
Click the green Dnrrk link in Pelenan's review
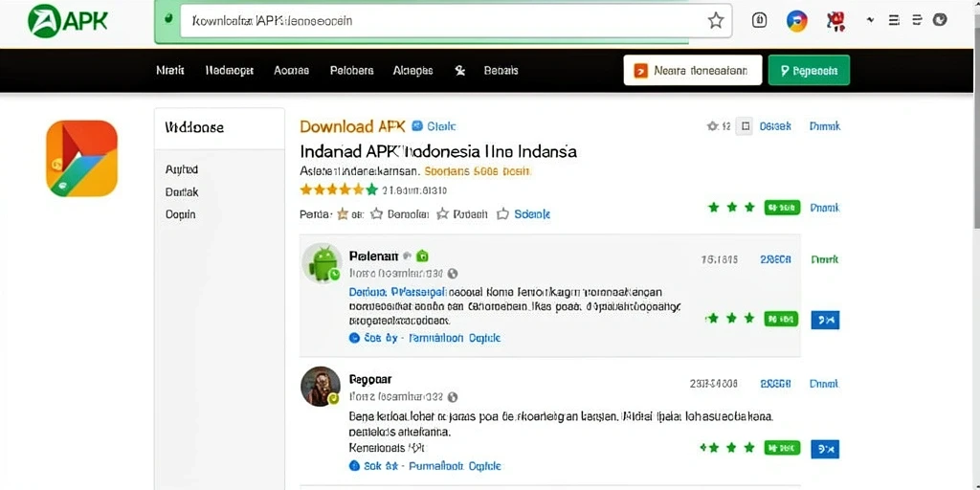[825, 258]
